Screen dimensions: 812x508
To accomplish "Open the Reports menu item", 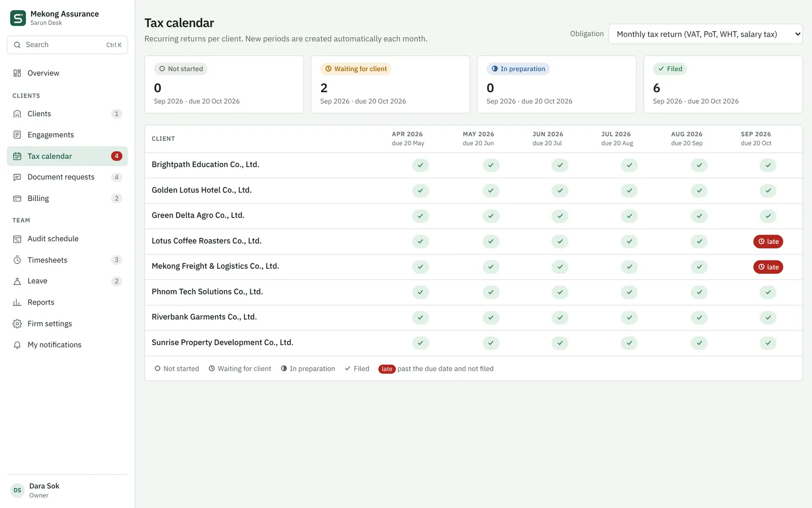I will [x=67, y=302].
